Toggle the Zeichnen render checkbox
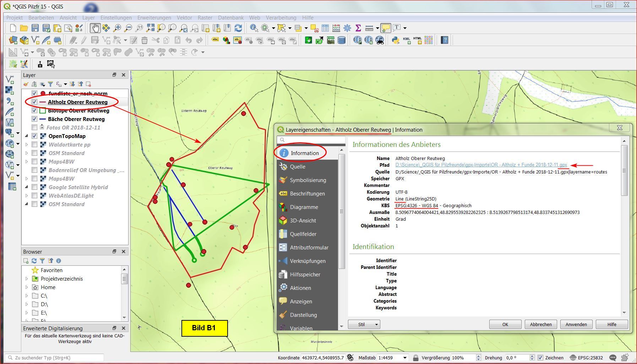The width and height of the screenshot is (637, 364). 540,358
